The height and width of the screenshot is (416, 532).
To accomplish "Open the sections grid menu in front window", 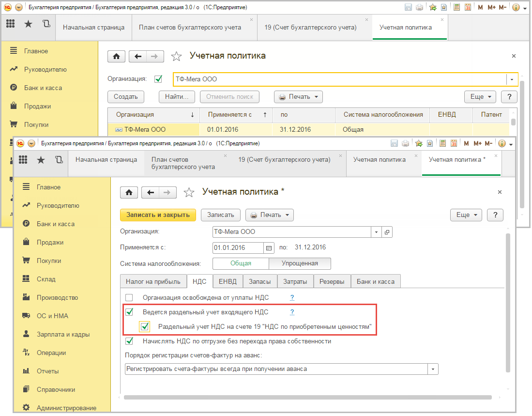I will point(23,160).
